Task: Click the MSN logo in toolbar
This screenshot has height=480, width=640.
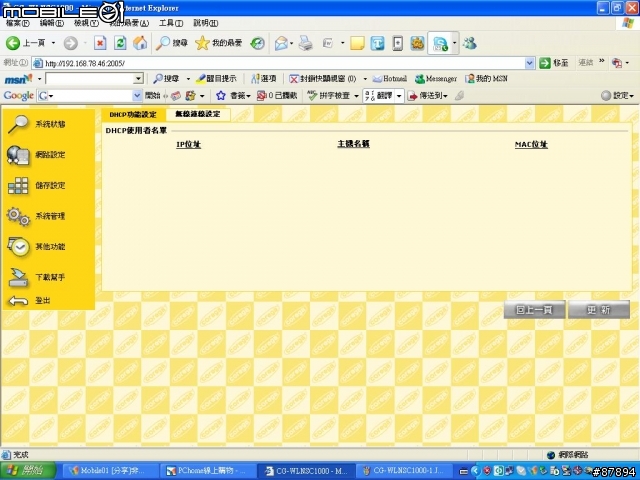Action: coord(18,78)
